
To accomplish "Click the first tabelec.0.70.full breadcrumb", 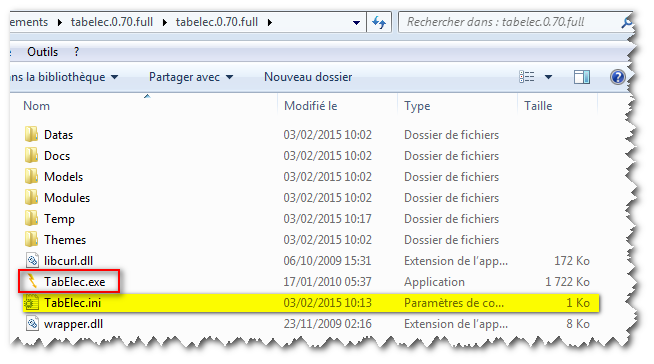I will tap(112, 22).
